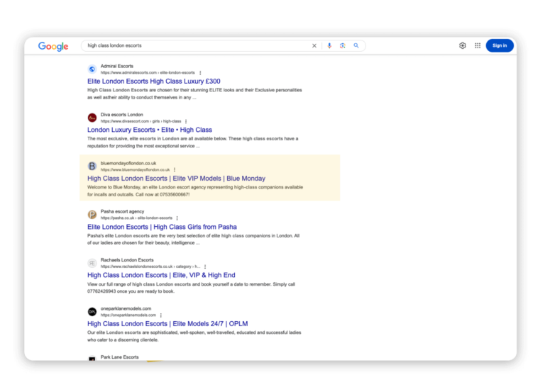Click the bluemondayoflondon.co.uk favicon

coord(92,166)
